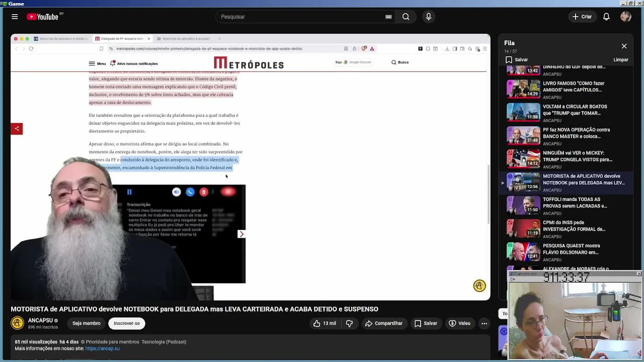Screen dimensions: 644x362
Task: Close the Fila queue panel
Action: 624,46
